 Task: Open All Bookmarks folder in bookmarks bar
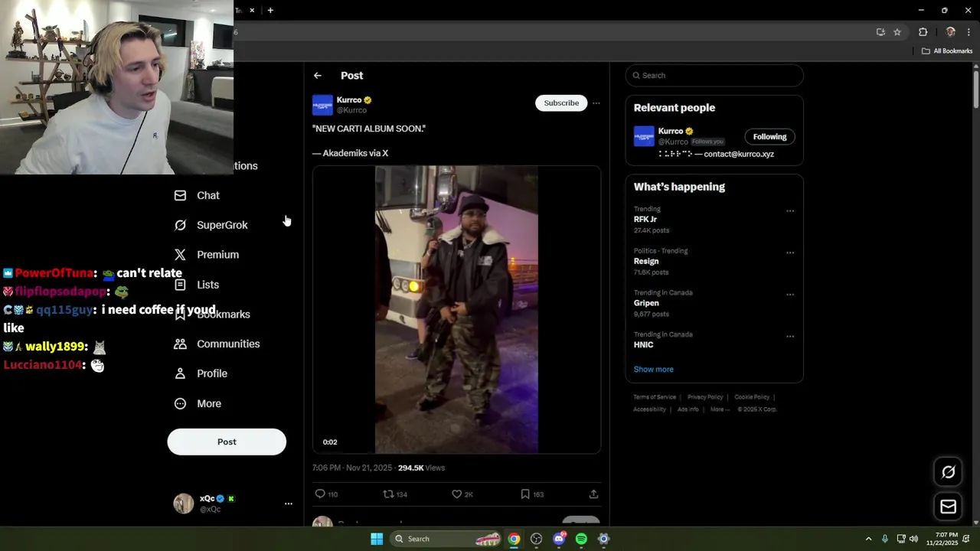[947, 51]
